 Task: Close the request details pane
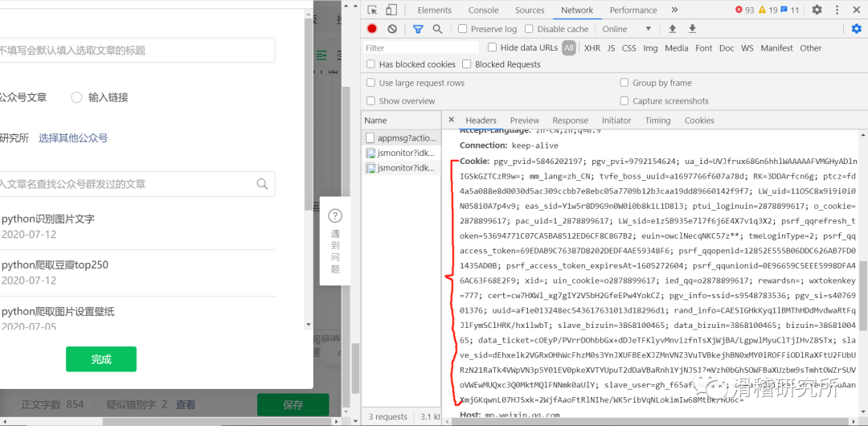click(451, 120)
